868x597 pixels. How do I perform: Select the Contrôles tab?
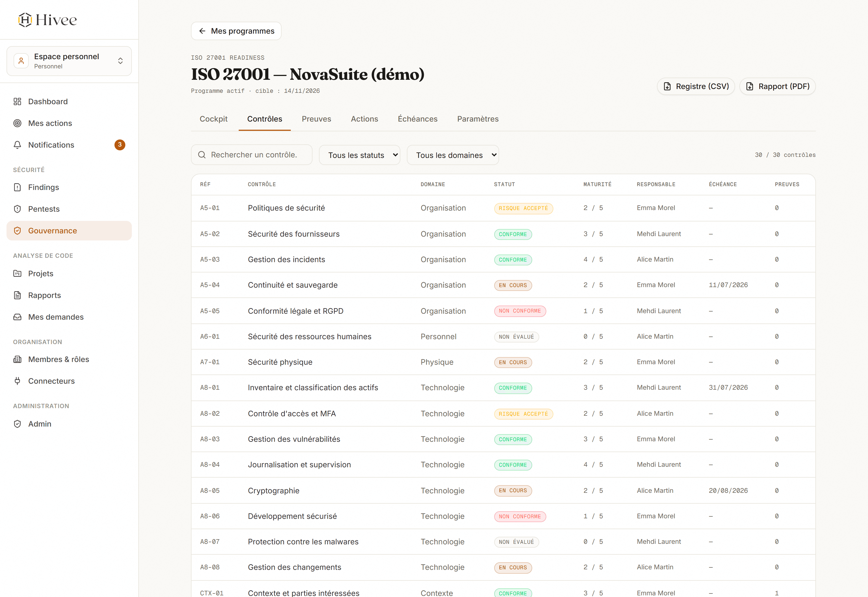(x=265, y=119)
